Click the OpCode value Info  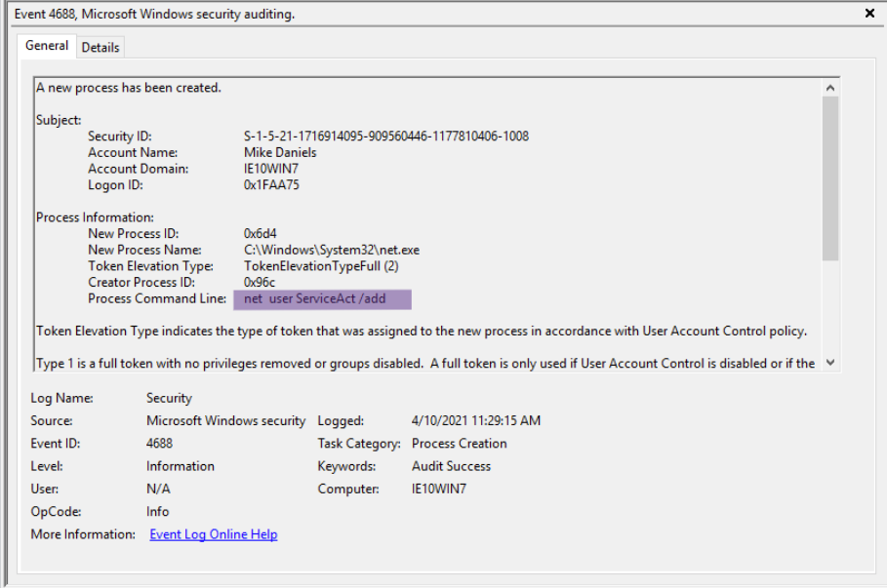158,512
